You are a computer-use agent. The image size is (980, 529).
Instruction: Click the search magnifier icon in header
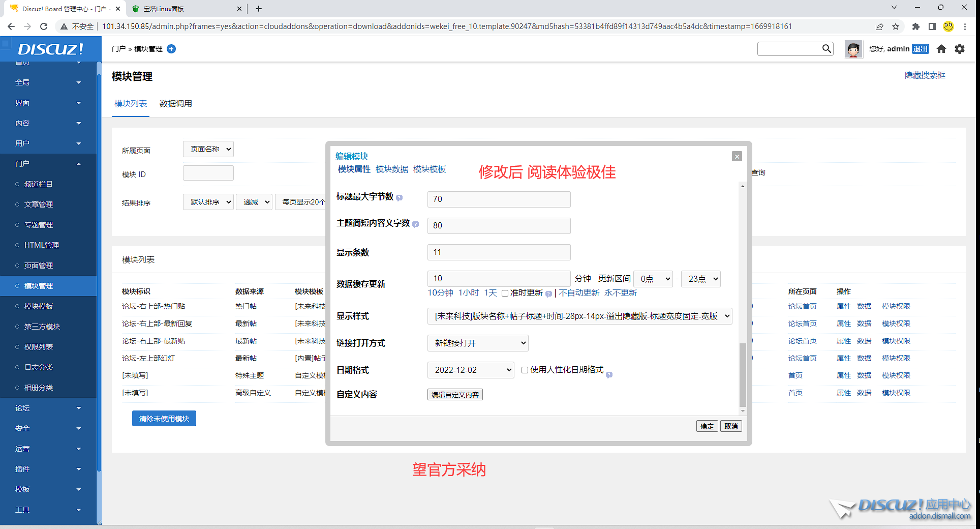click(x=826, y=48)
